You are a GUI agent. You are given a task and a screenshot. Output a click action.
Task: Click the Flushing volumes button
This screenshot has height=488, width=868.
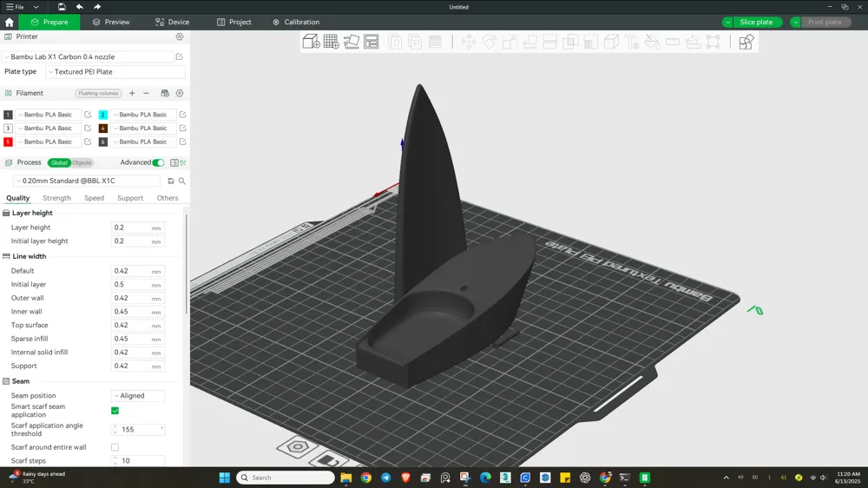coord(98,93)
